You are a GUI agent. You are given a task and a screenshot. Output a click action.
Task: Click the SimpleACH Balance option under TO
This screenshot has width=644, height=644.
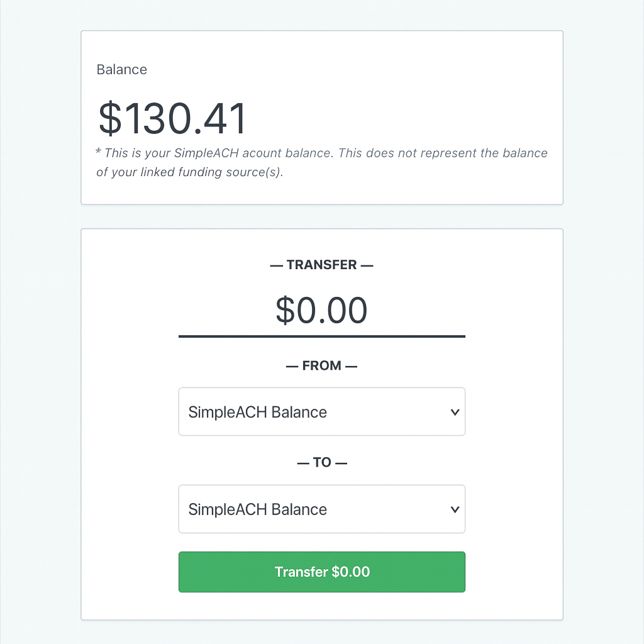(x=257, y=509)
